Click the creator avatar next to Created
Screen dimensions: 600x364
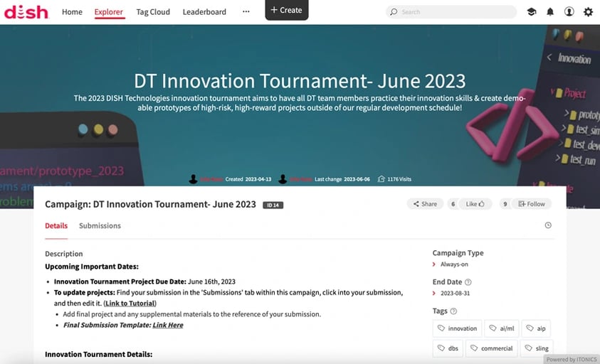point(194,179)
